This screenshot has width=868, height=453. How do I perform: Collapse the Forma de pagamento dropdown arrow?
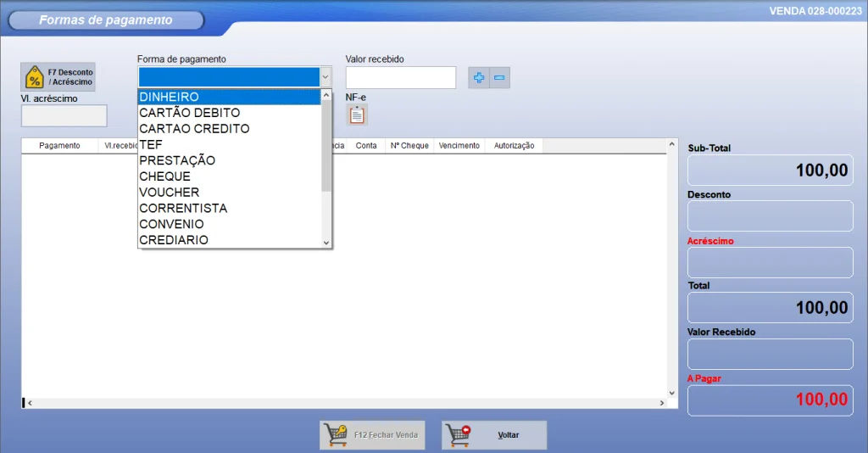[x=325, y=77]
